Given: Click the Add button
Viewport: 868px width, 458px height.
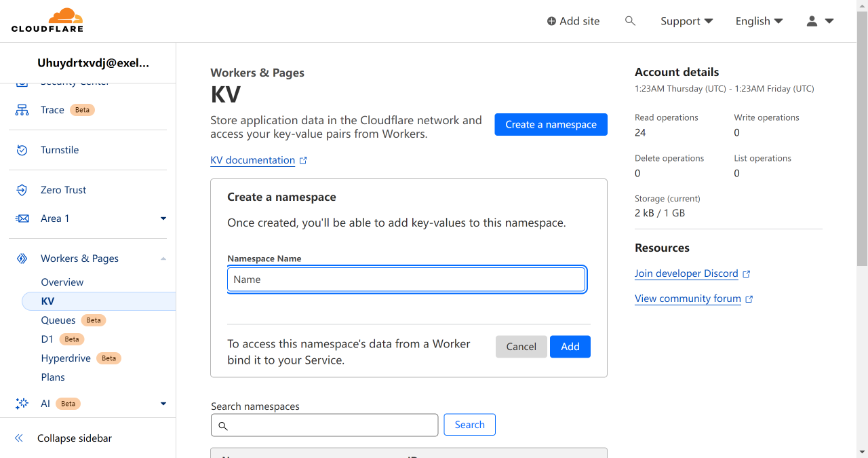Looking at the screenshot, I should pyautogui.click(x=570, y=347).
